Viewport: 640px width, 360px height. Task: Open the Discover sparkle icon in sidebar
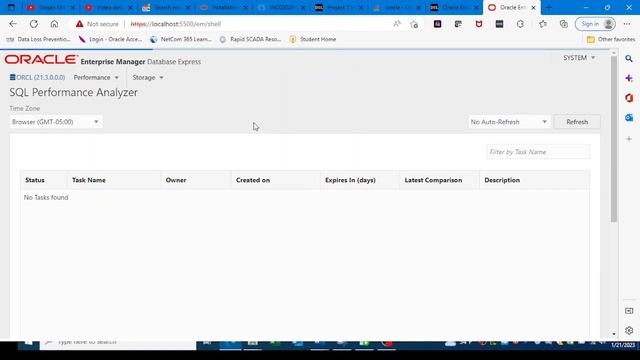click(x=629, y=78)
